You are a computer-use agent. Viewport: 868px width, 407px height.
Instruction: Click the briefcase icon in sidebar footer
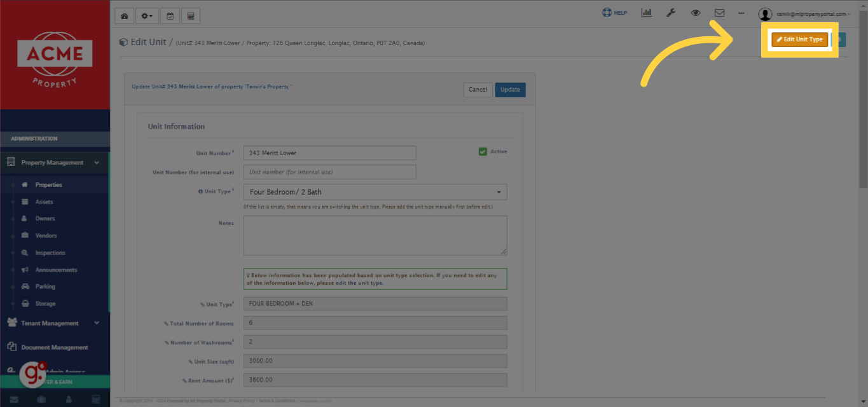click(x=41, y=399)
